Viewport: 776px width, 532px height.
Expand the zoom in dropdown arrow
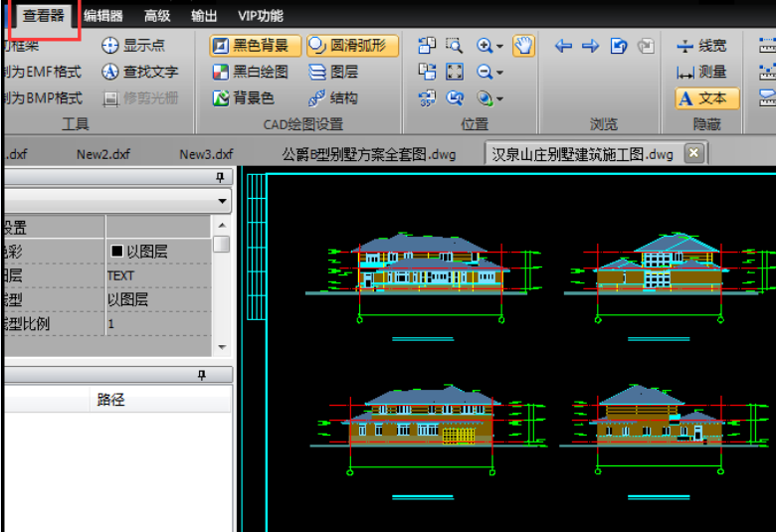click(x=499, y=47)
